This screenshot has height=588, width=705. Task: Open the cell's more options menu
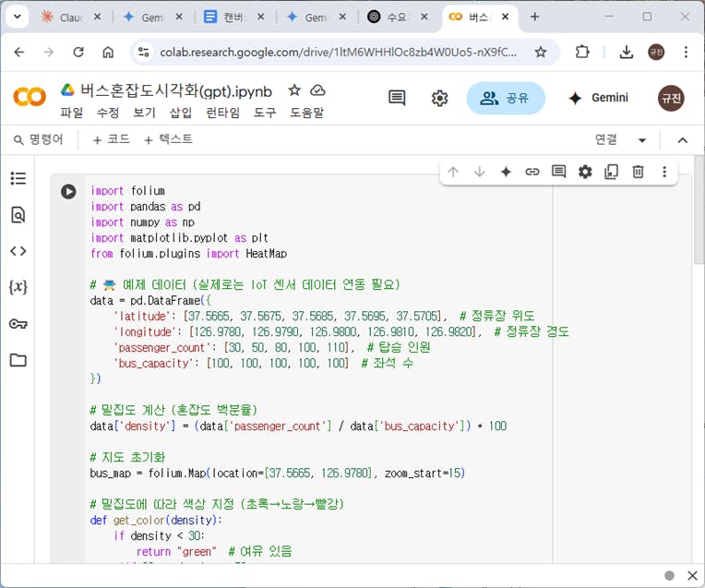click(664, 172)
